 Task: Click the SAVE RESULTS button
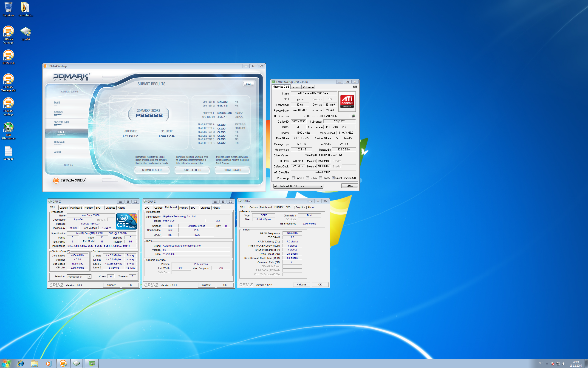192,170
